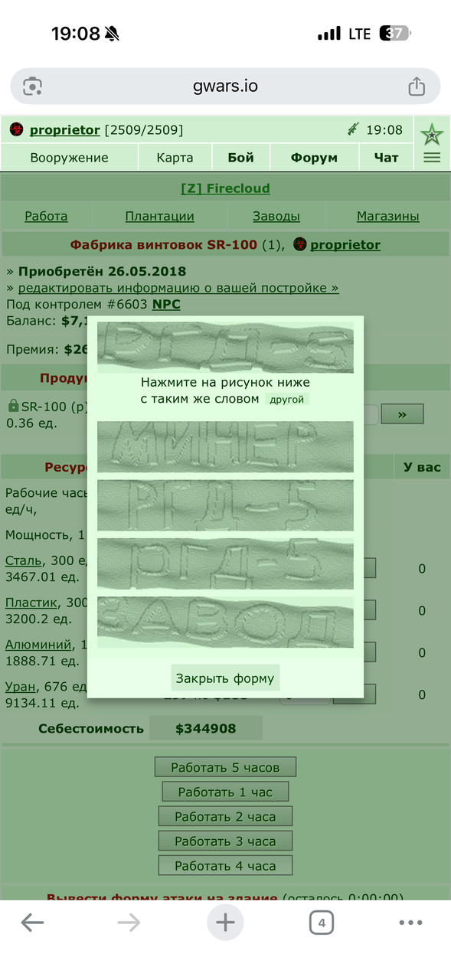451x980 pixels.
Task: Click 'Работать 2 часа' button
Action: point(225,817)
